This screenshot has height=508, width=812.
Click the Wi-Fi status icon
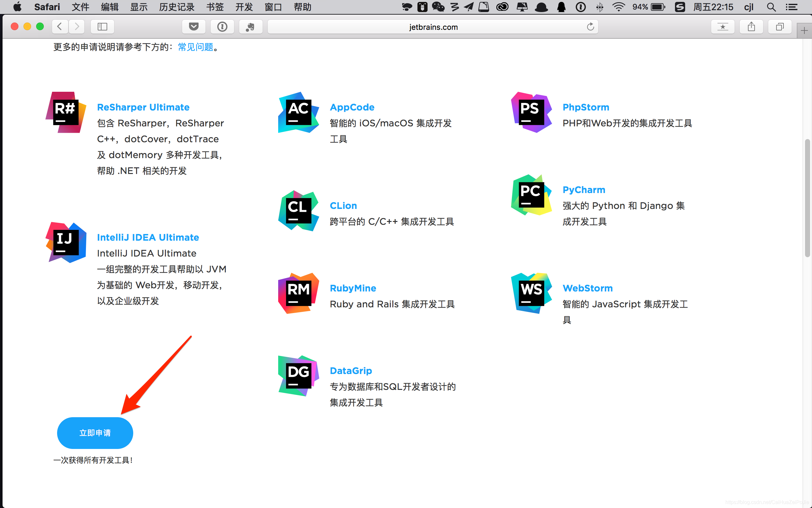pyautogui.click(x=619, y=7)
